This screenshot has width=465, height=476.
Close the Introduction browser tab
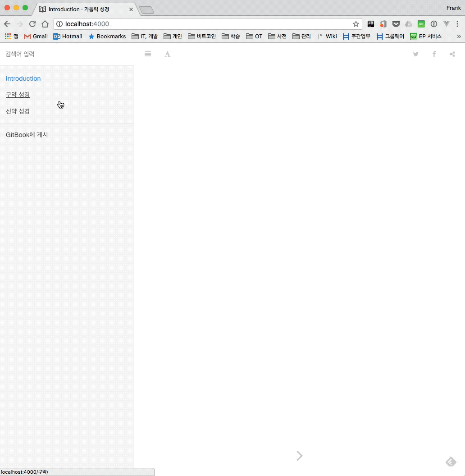coord(131,9)
